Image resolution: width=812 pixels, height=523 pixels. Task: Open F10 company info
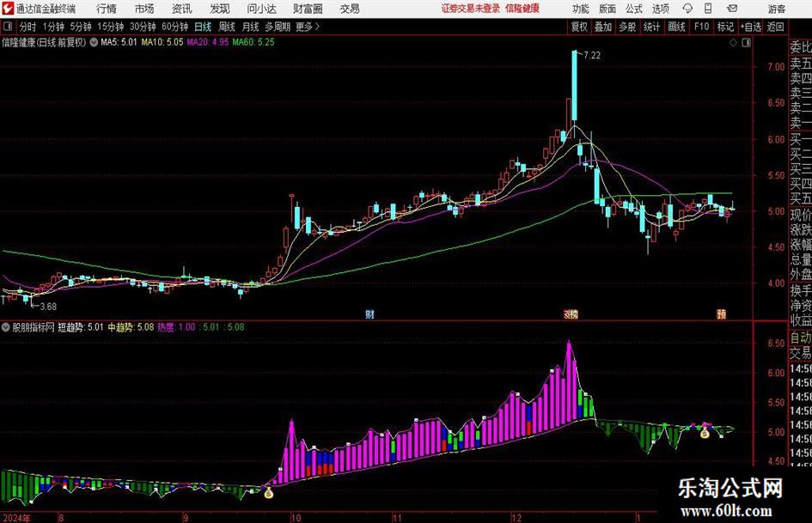tap(702, 27)
